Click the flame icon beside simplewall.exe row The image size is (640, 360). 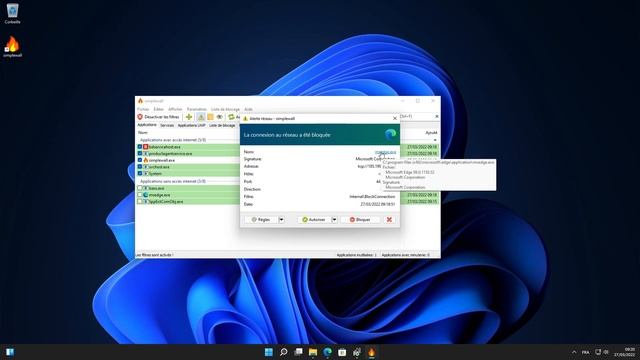(x=146, y=160)
